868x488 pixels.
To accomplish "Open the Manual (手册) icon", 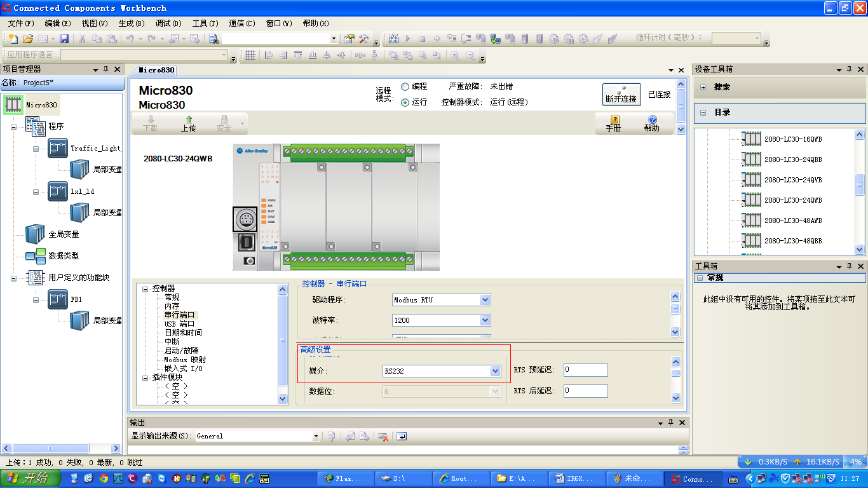I will point(613,123).
